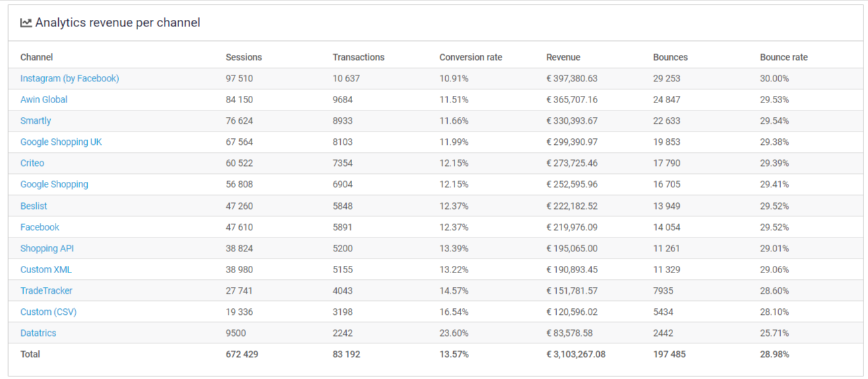Select the transactions value 9684
This screenshot has height=379, width=868.
(x=343, y=99)
